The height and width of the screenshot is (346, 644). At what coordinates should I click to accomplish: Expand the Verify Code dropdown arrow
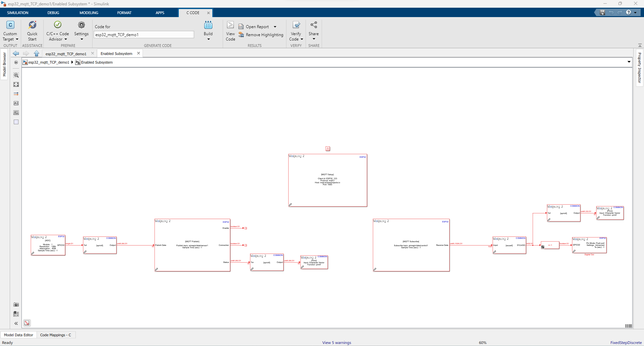[x=302, y=39]
